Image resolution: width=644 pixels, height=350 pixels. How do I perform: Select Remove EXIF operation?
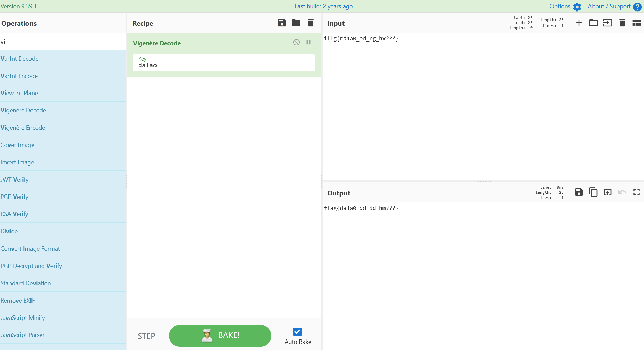point(63,301)
